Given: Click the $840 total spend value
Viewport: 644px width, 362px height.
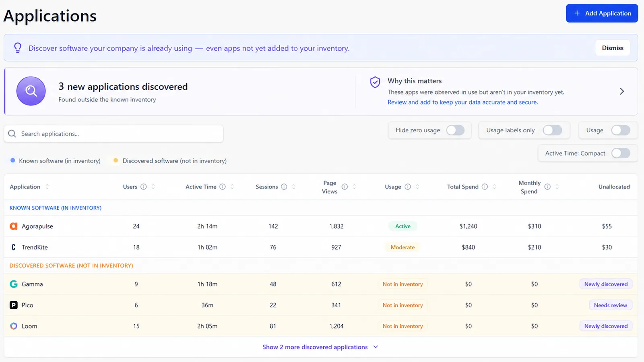Looking at the screenshot, I should click(468, 247).
